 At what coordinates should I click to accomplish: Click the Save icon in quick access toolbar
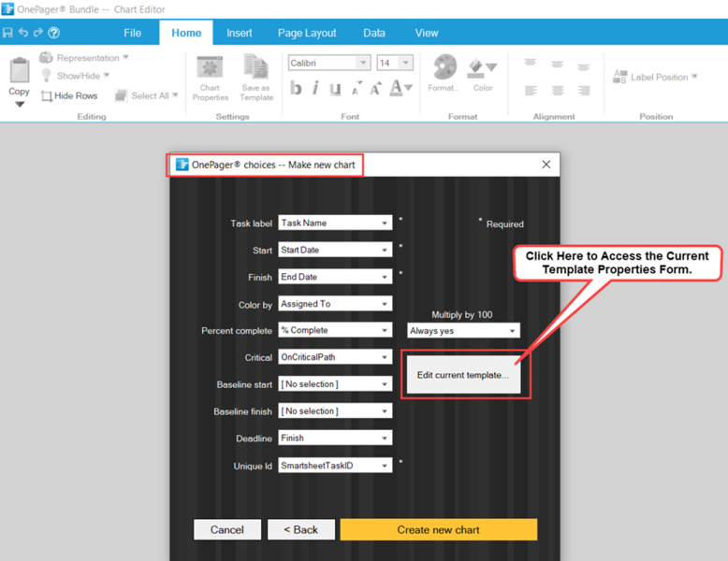(7, 33)
